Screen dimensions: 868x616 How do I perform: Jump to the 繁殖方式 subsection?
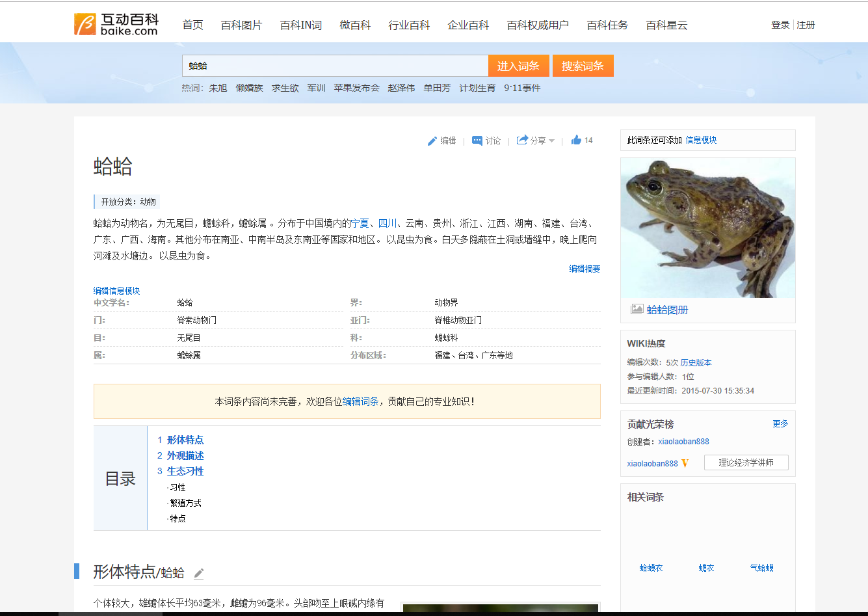185,503
